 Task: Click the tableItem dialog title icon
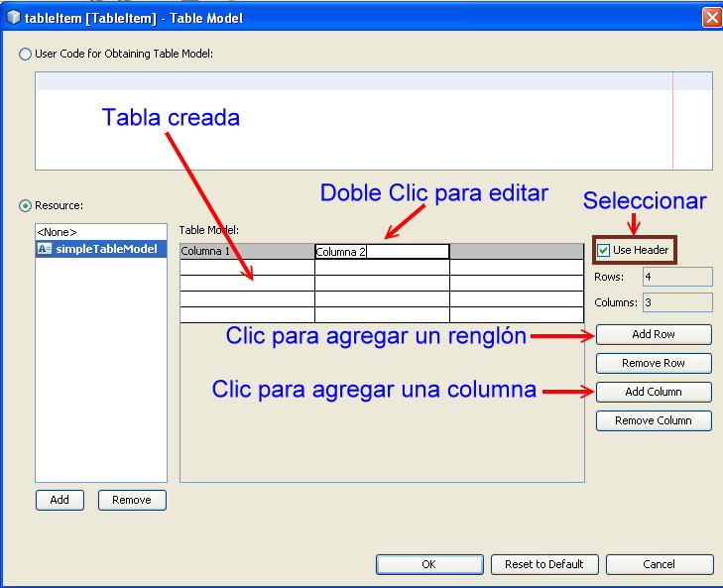click(x=13, y=18)
